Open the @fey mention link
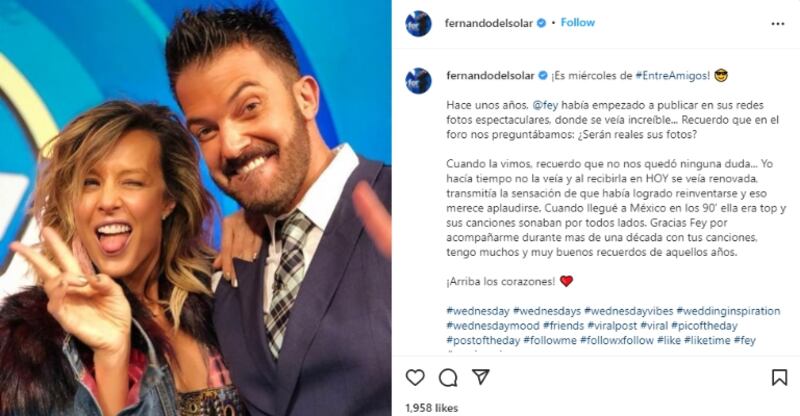The image size is (800, 416). tap(545, 105)
